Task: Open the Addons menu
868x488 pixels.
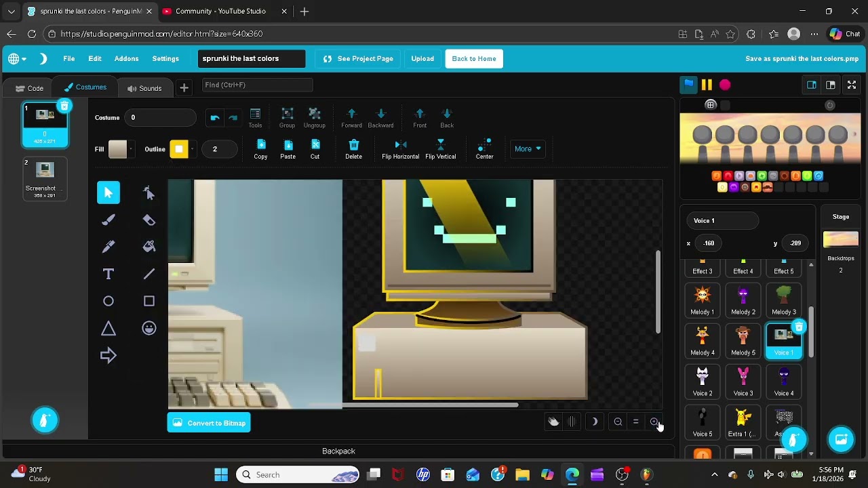Action: click(126, 59)
